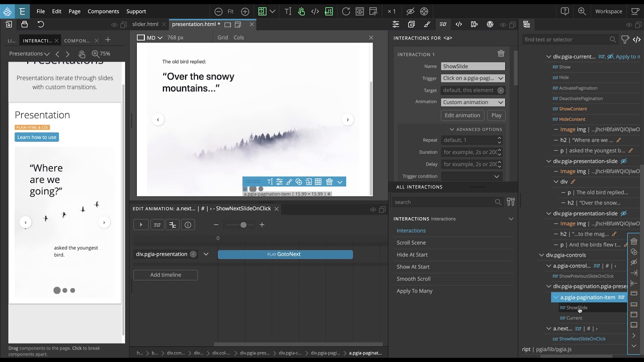Open the Presentations library dropdown
644x362 pixels.
(x=29, y=54)
